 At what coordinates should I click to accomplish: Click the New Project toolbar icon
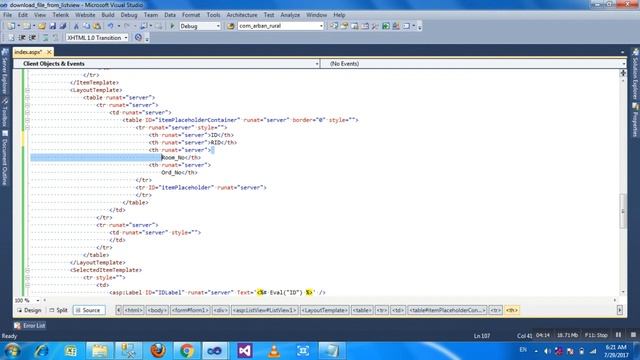(11, 26)
